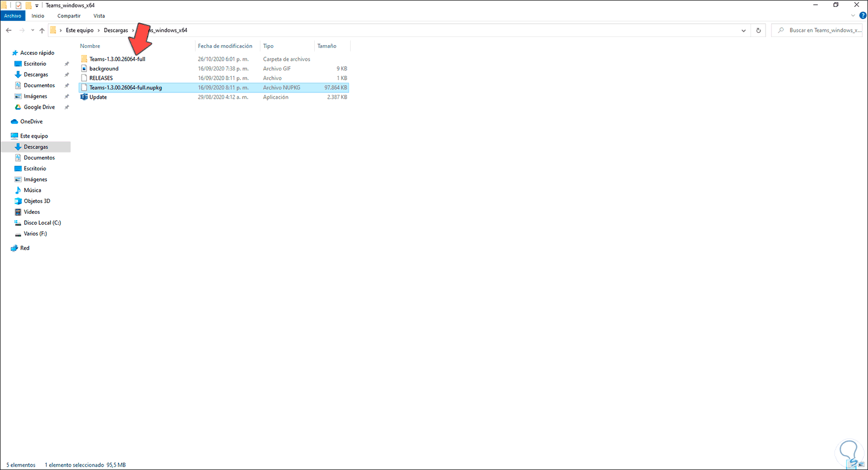Sort files by the Tipo column
This screenshot has height=470, width=868.
point(269,46)
